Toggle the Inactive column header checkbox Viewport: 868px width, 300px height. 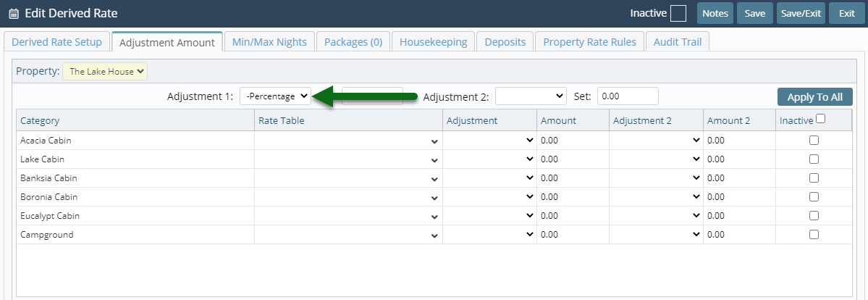[820, 118]
